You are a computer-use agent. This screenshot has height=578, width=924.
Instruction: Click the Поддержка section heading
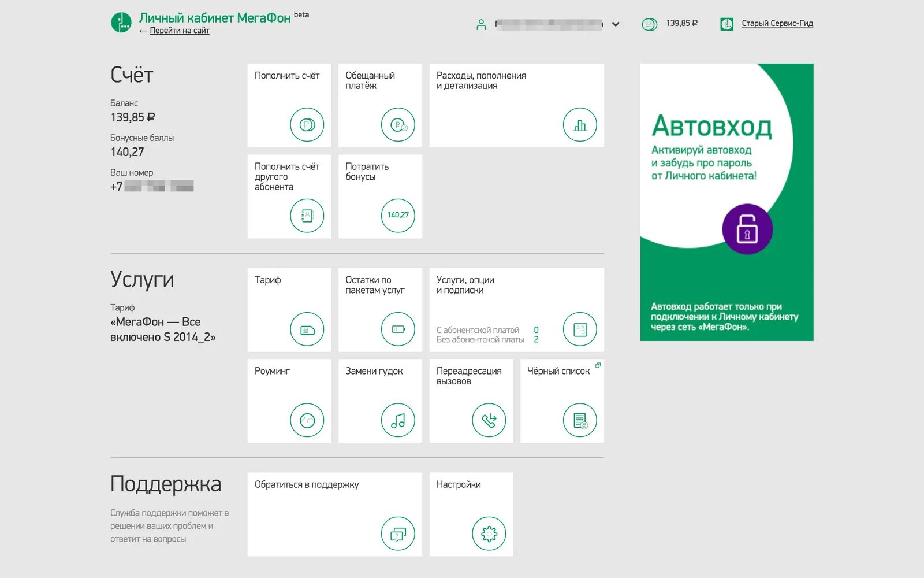point(166,484)
